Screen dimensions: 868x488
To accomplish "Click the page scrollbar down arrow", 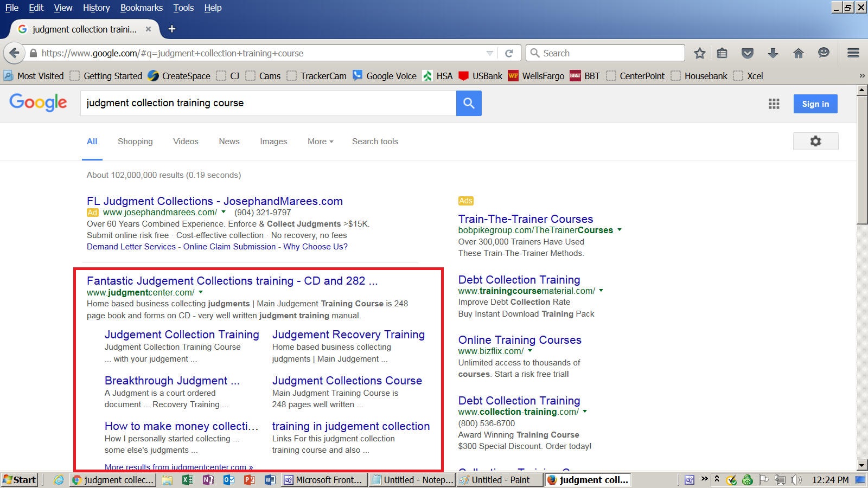I will pyautogui.click(x=862, y=465).
